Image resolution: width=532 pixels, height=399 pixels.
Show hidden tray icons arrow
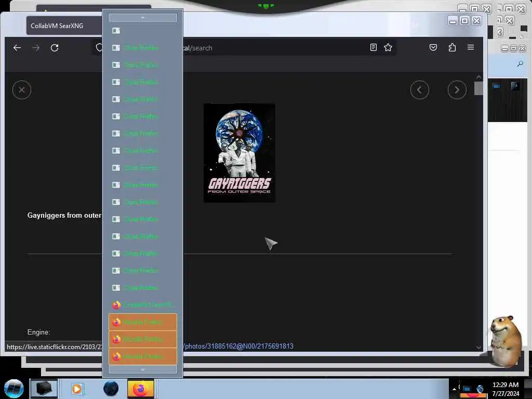click(x=454, y=389)
